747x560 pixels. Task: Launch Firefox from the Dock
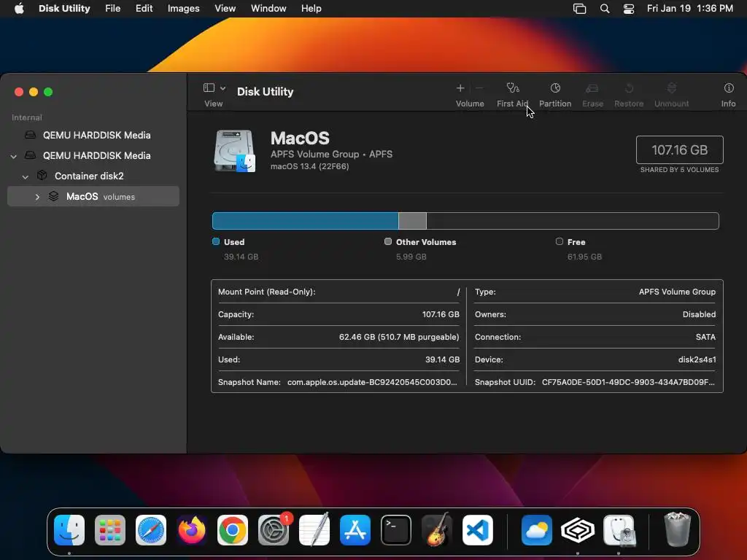192,530
